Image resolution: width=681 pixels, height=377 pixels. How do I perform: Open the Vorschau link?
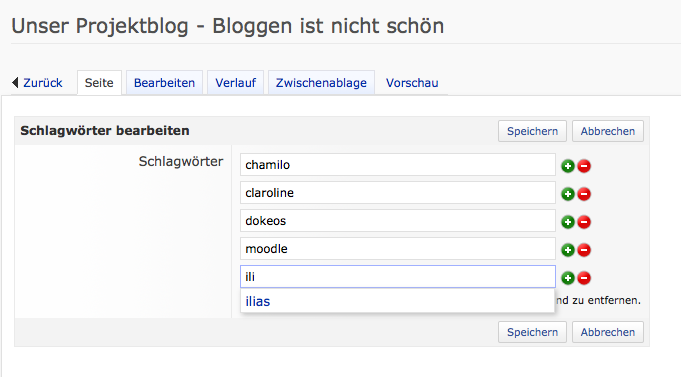click(x=412, y=83)
